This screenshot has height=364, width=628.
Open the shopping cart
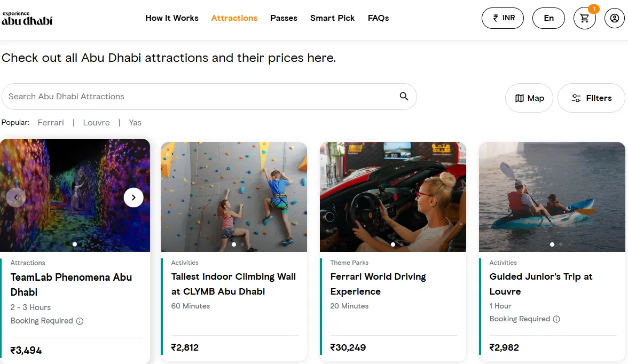pos(585,18)
